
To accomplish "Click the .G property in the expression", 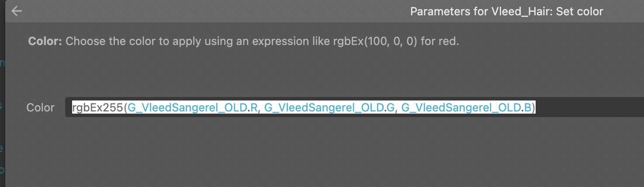I will pos(389,107).
